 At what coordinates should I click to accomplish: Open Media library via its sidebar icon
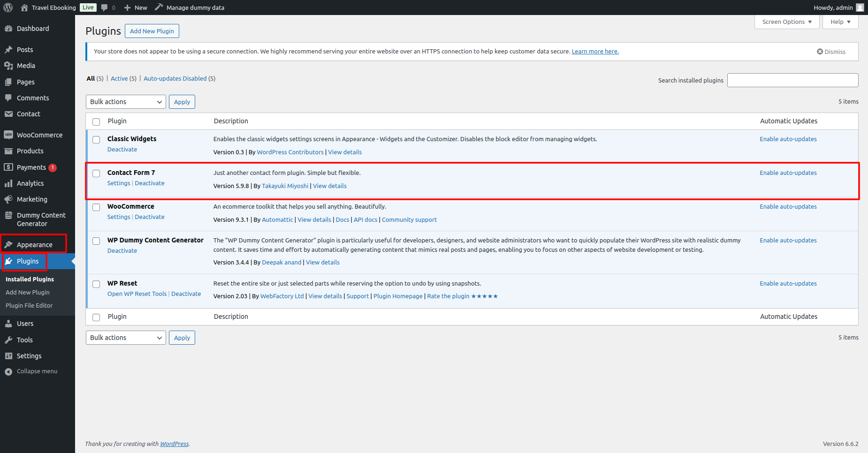pyautogui.click(x=8, y=66)
